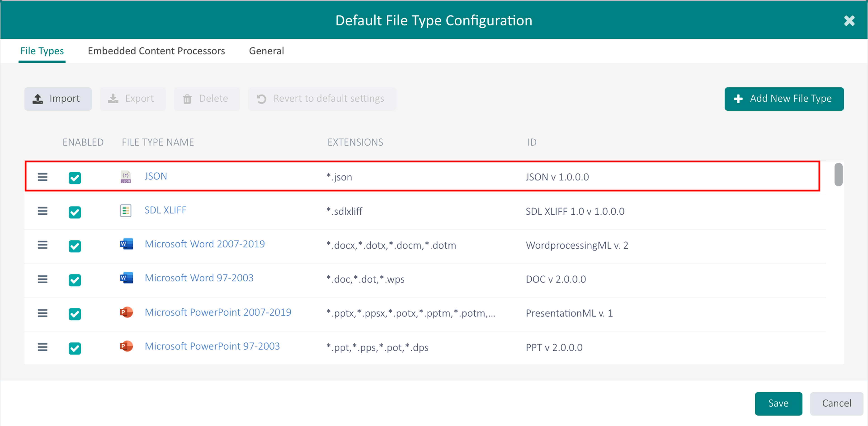Click the WordprocessingML v. 2 ID cell
This screenshot has width=868, height=426.
[x=577, y=245]
